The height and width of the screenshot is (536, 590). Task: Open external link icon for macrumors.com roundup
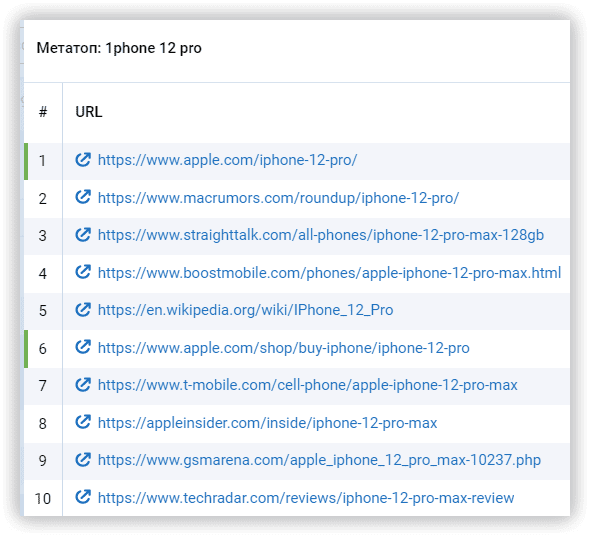pyautogui.click(x=83, y=197)
